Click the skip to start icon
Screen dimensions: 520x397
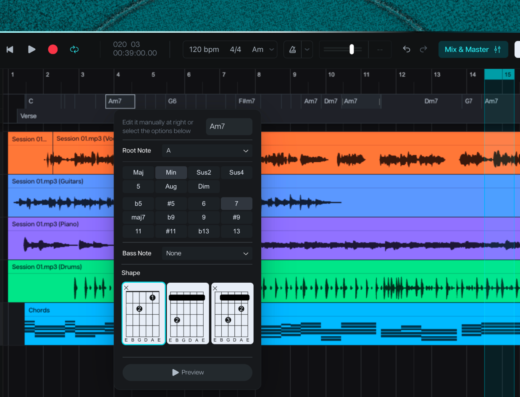point(10,50)
